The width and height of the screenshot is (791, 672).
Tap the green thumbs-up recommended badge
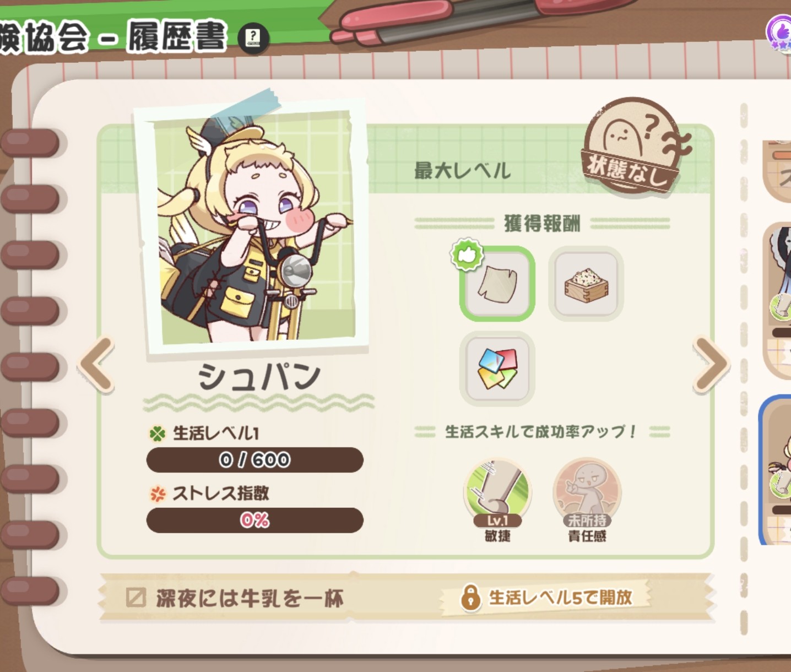[467, 254]
